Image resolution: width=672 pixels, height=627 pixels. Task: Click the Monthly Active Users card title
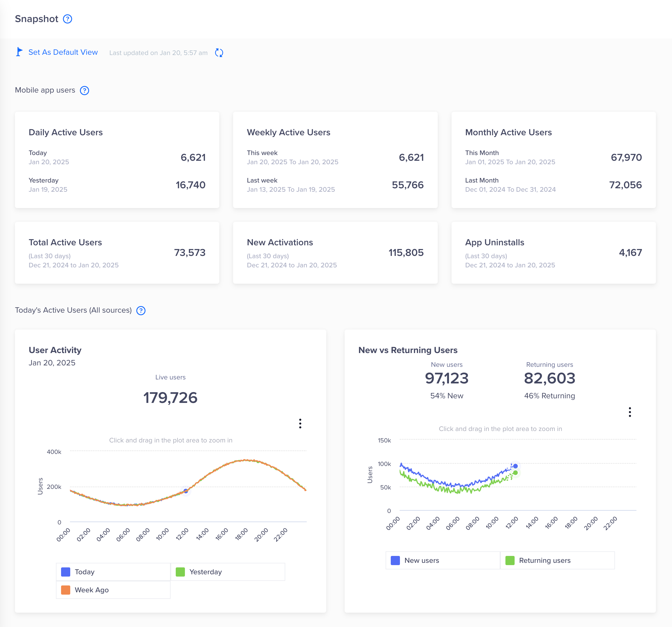coord(508,132)
